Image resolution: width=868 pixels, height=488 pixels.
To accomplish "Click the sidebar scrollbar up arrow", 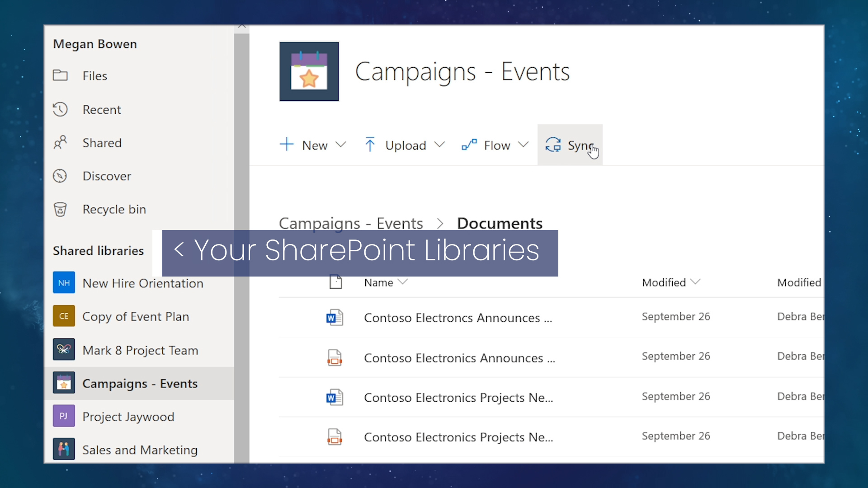I will point(242,27).
